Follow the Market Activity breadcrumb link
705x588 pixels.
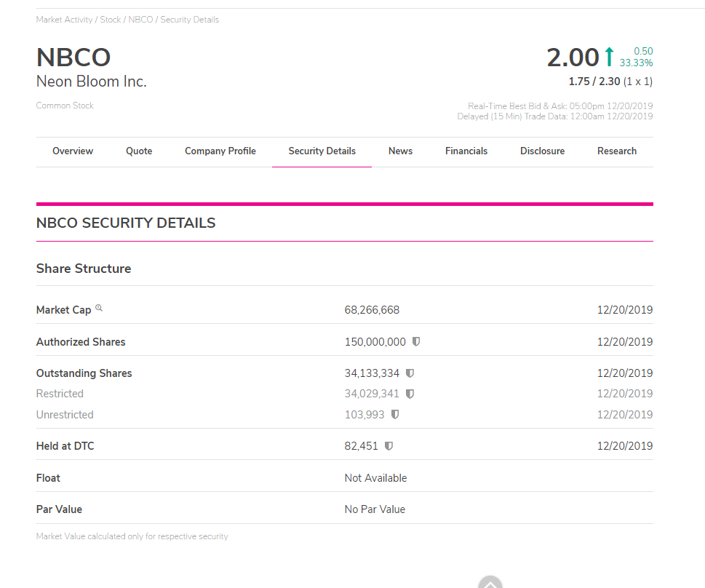point(64,20)
